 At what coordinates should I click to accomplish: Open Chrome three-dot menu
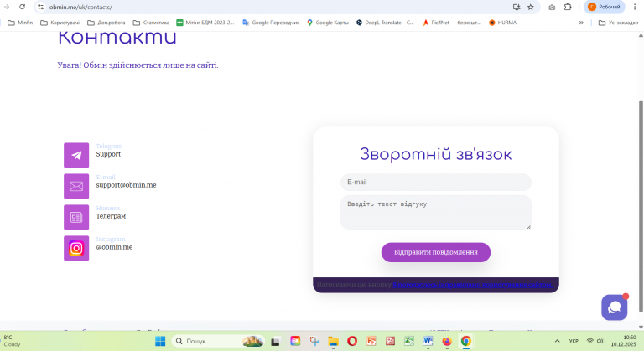(635, 7)
